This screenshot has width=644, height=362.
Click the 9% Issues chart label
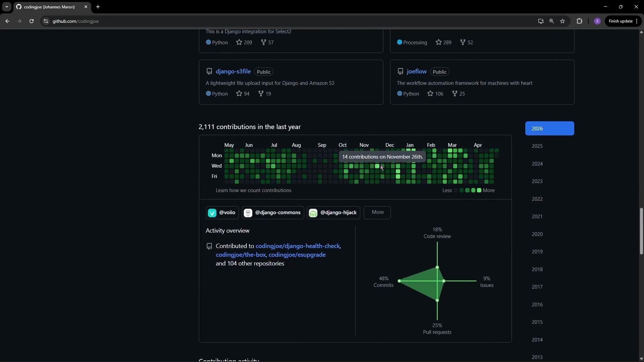[x=487, y=282]
